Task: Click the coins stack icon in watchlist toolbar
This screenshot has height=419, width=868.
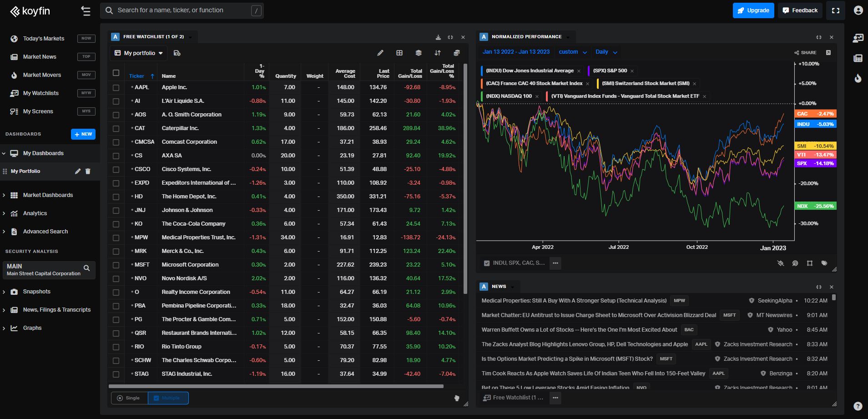Action: click(x=457, y=53)
